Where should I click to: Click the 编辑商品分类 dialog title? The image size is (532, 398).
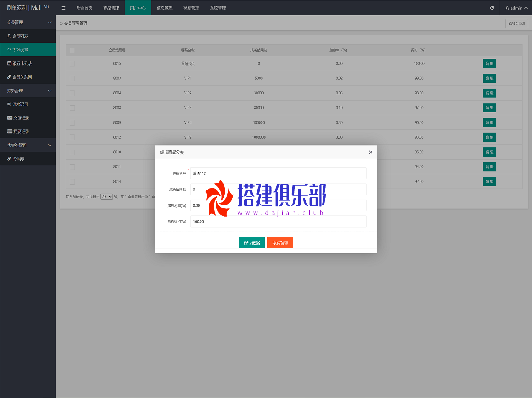[172, 152]
